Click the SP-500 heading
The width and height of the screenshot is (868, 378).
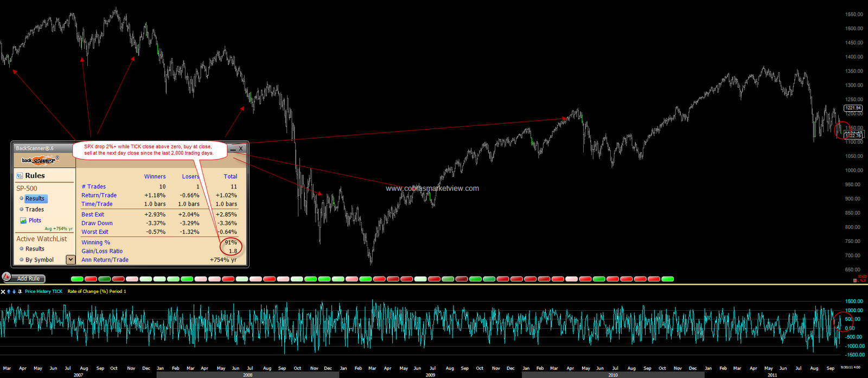tap(27, 188)
